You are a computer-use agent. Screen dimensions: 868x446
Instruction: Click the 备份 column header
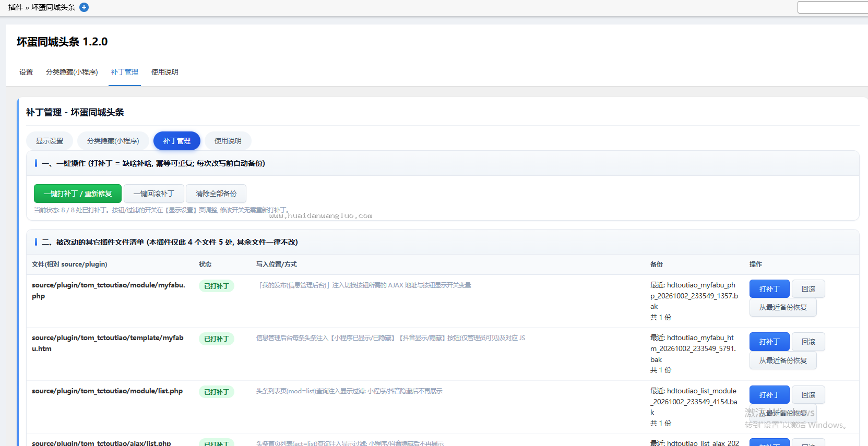[x=657, y=264]
